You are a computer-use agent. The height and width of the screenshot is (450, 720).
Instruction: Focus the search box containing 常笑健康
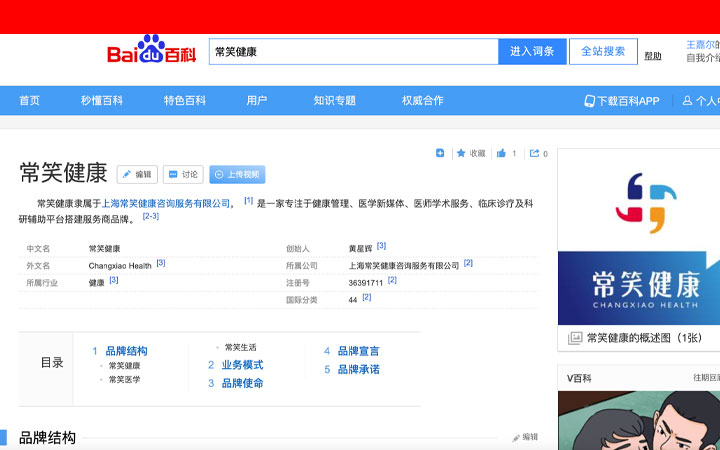[x=354, y=51]
